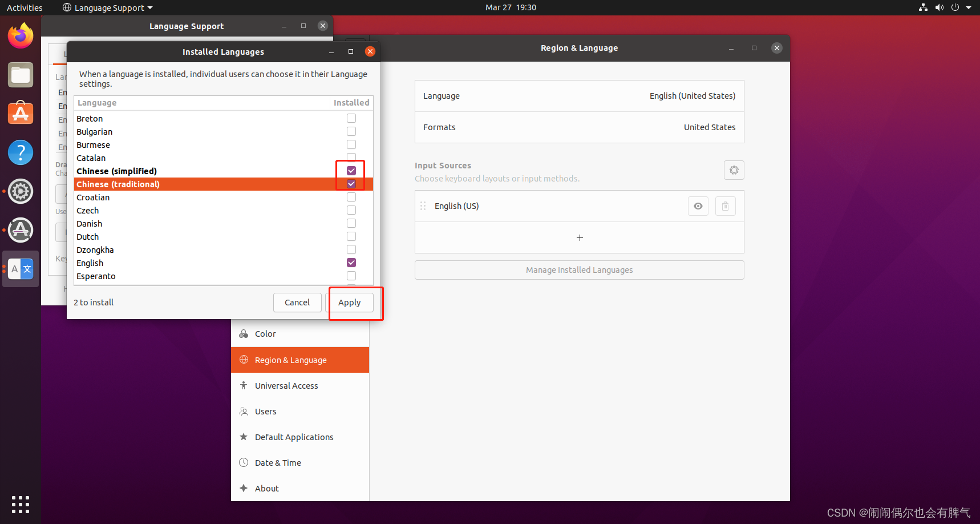Close the Installed Languages dialog
980x524 pixels.
pyautogui.click(x=370, y=51)
